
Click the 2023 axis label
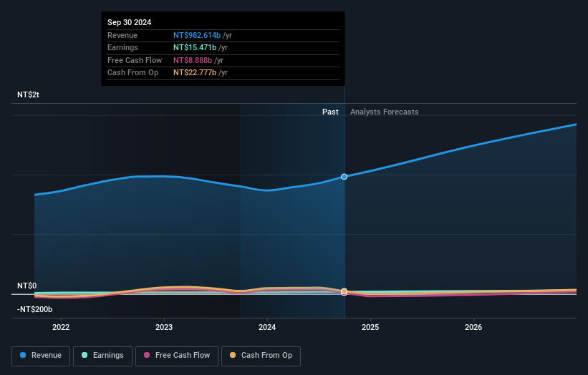[164, 327]
